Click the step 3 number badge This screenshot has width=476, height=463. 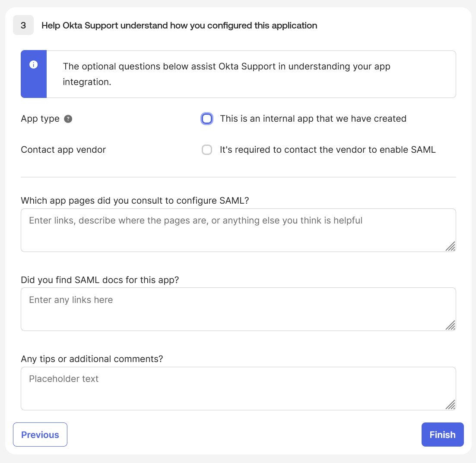coord(23,25)
